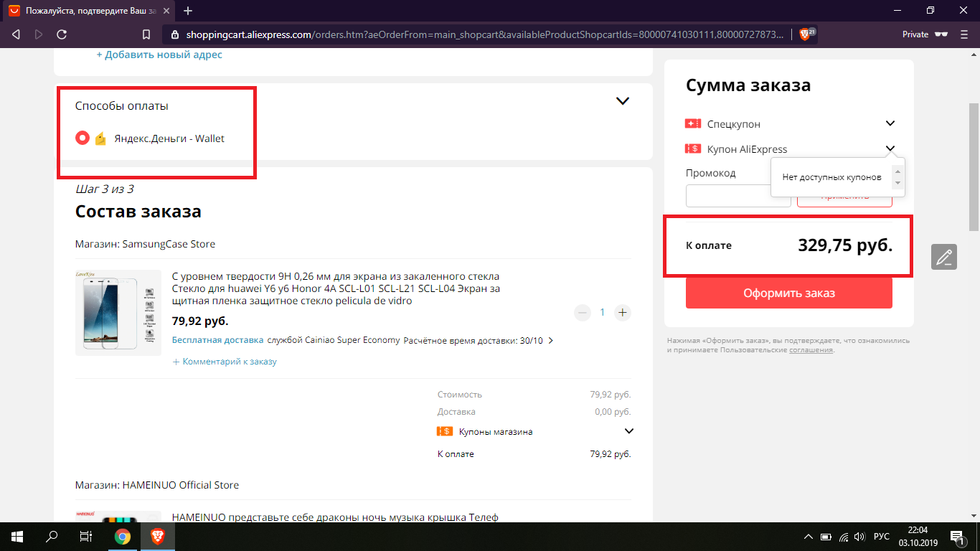
Task: Decrease glass protector quantity
Action: pos(583,312)
